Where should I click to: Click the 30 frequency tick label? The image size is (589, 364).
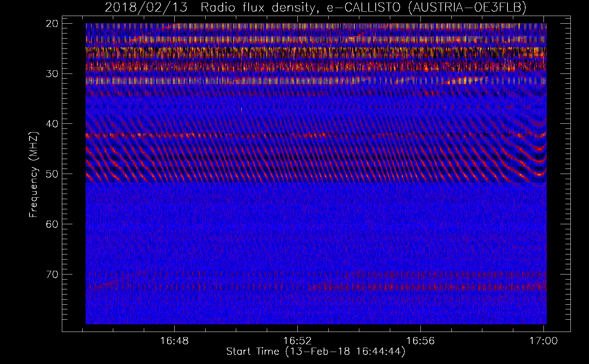tap(52, 74)
